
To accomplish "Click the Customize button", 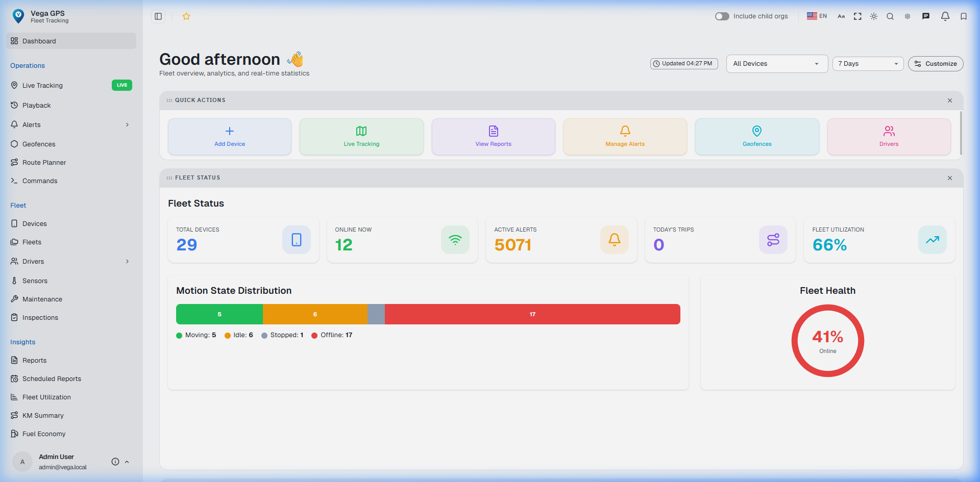I will pyautogui.click(x=936, y=64).
